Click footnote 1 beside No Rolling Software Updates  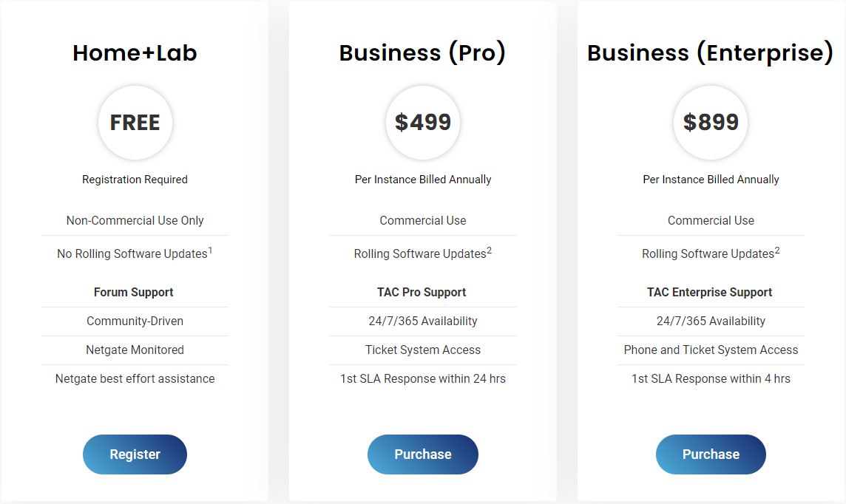click(x=210, y=250)
